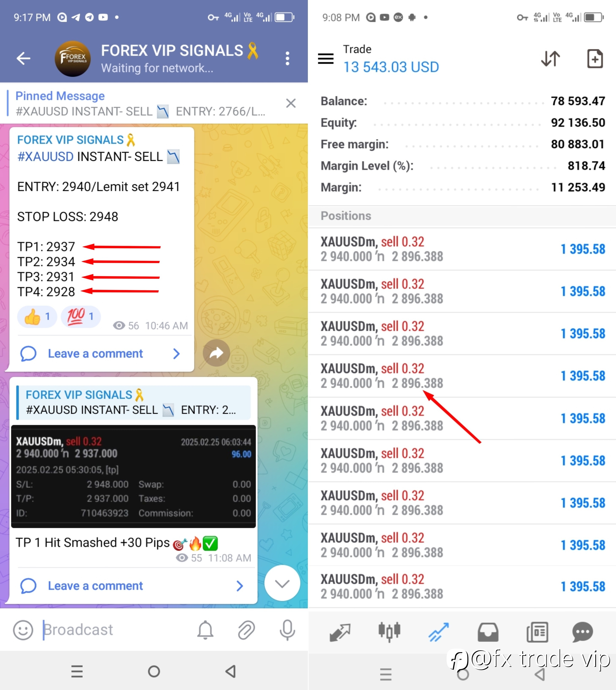Tap the microphone voice message icon
The height and width of the screenshot is (690, 616).
pos(287,630)
